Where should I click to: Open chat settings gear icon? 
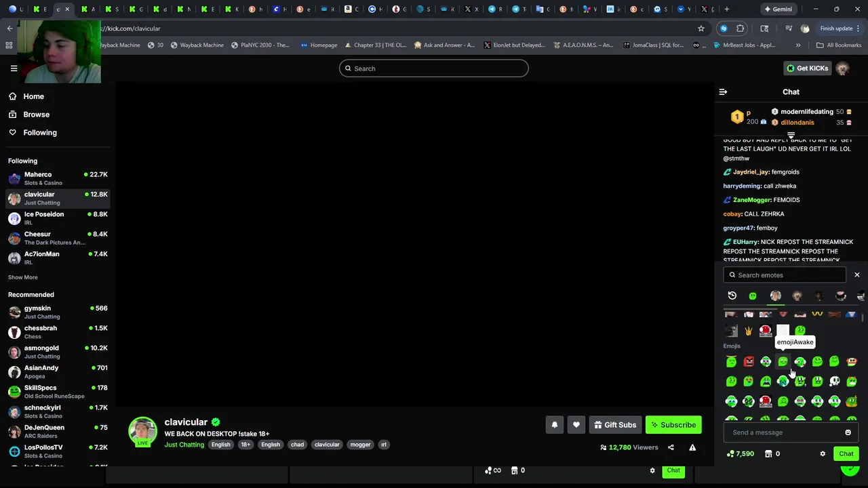[823, 454]
